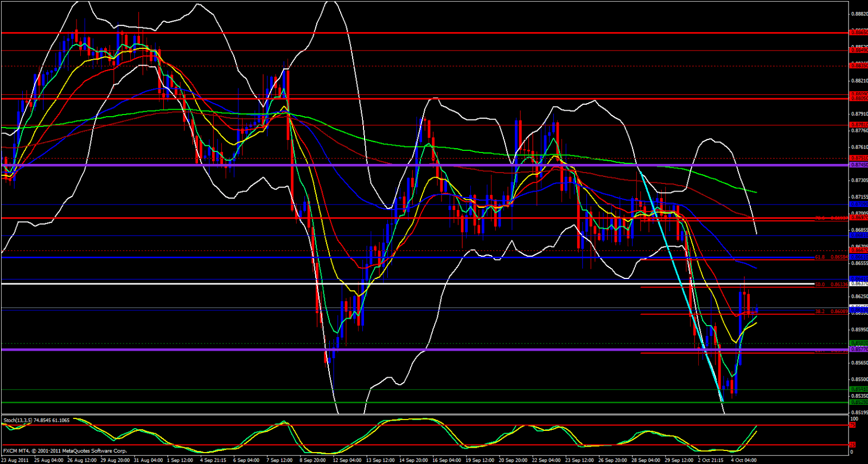Click the '19 Sep 12:00' time label
Screen dimensions: 868x464
480,460
